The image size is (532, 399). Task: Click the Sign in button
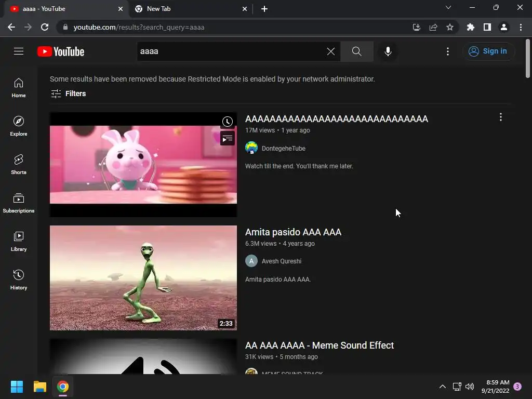coord(488,51)
